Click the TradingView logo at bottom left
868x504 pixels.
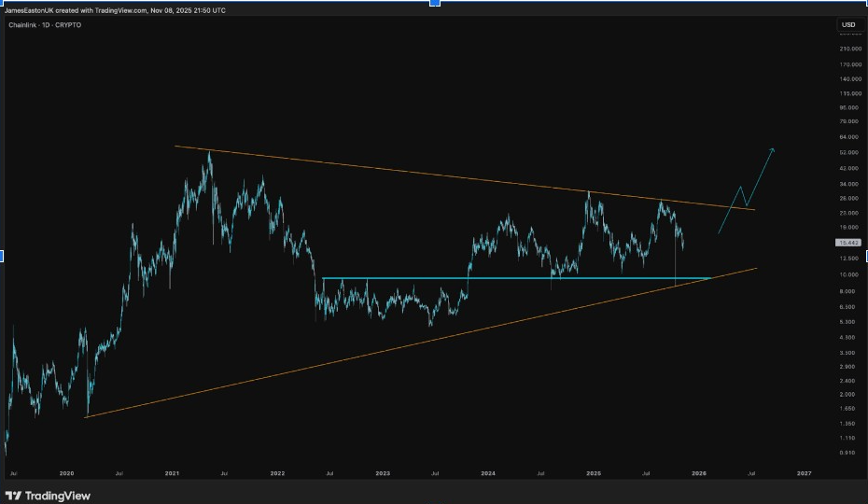(48, 496)
